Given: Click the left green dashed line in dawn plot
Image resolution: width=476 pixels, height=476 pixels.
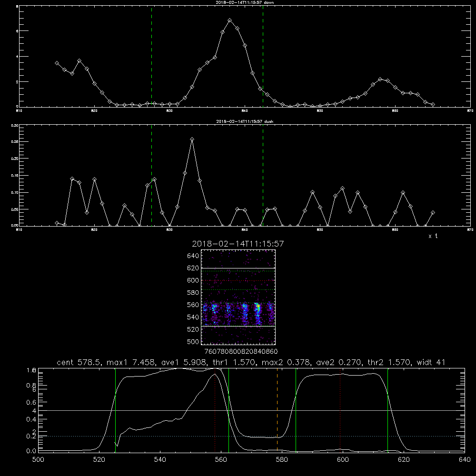Looking at the screenshot, I should tap(151, 57).
